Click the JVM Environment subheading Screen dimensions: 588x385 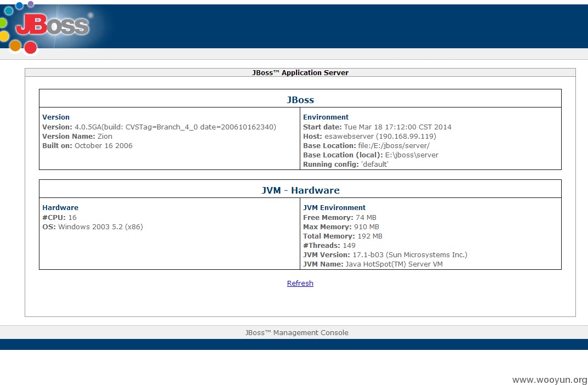tap(334, 207)
